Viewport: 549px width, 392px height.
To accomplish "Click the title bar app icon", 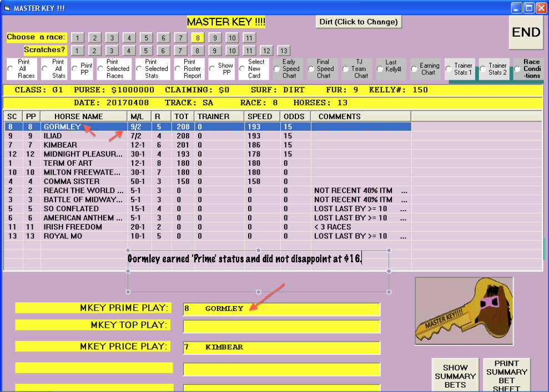I will [x=7, y=8].
